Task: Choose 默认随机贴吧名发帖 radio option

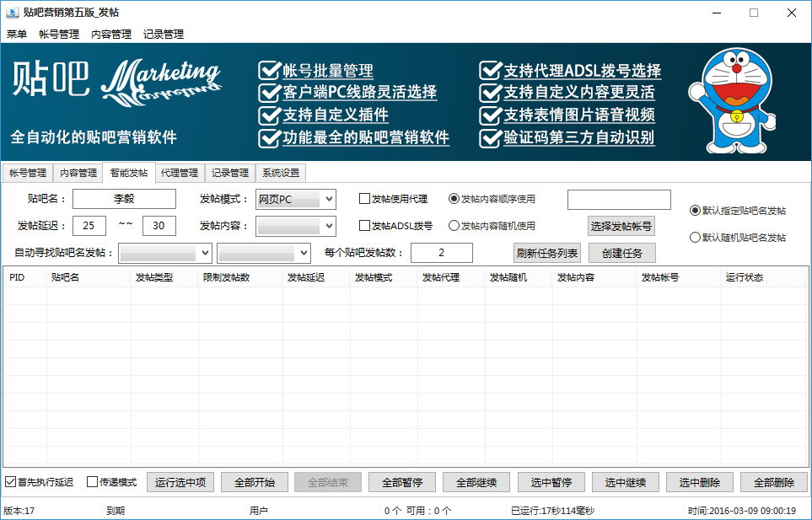Action: [695, 238]
